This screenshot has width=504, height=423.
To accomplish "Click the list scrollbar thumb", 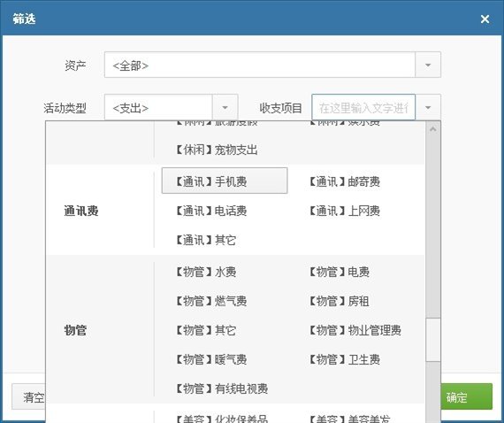I will tap(433, 340).
